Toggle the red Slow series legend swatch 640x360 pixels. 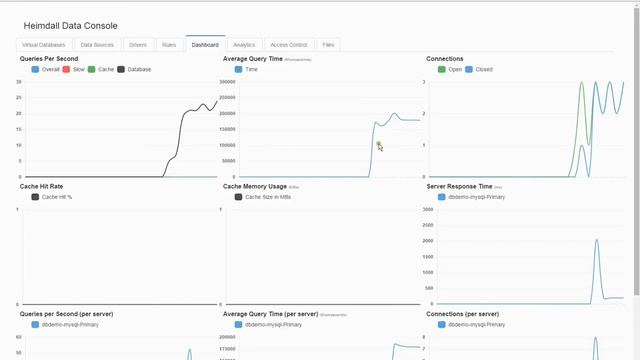66,69
